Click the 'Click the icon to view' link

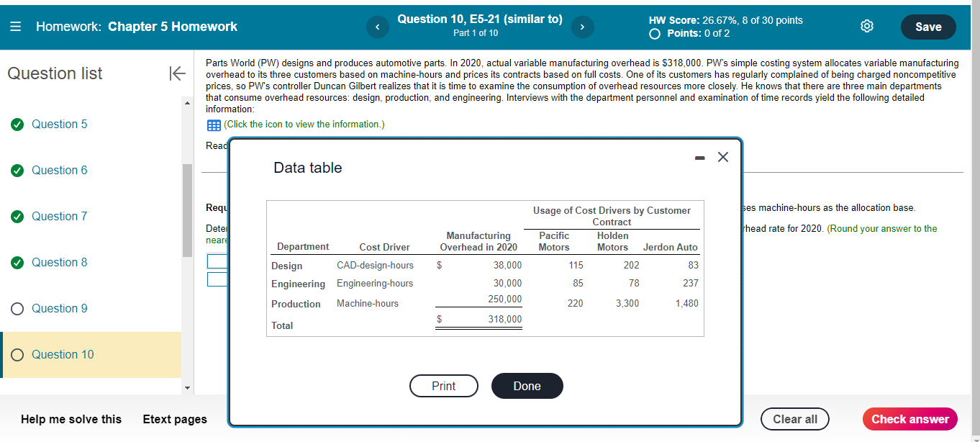[x=304, y=125]
